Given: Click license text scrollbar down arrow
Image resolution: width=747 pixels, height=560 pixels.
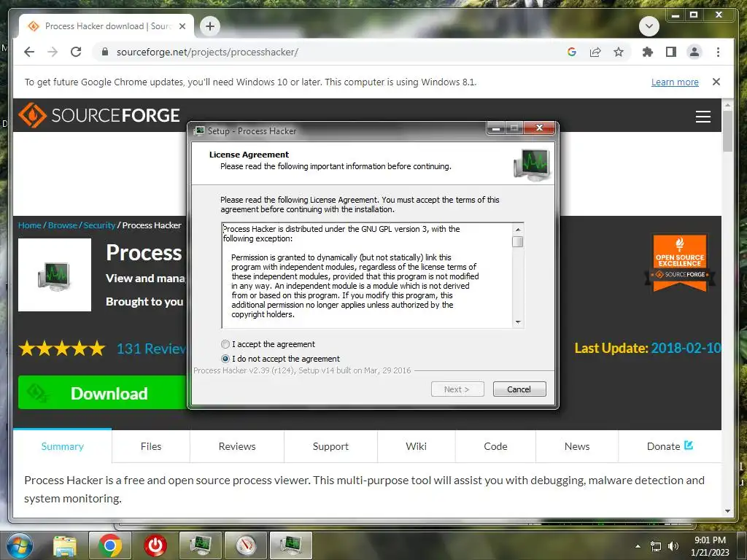Looking at the screenshot, I should coord(518,322).
